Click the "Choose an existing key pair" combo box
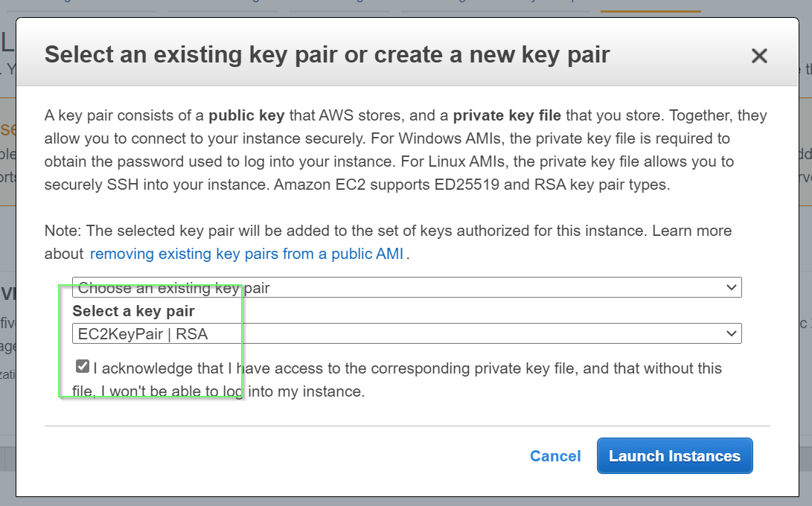The image size is (812, 506). [406, 287]
